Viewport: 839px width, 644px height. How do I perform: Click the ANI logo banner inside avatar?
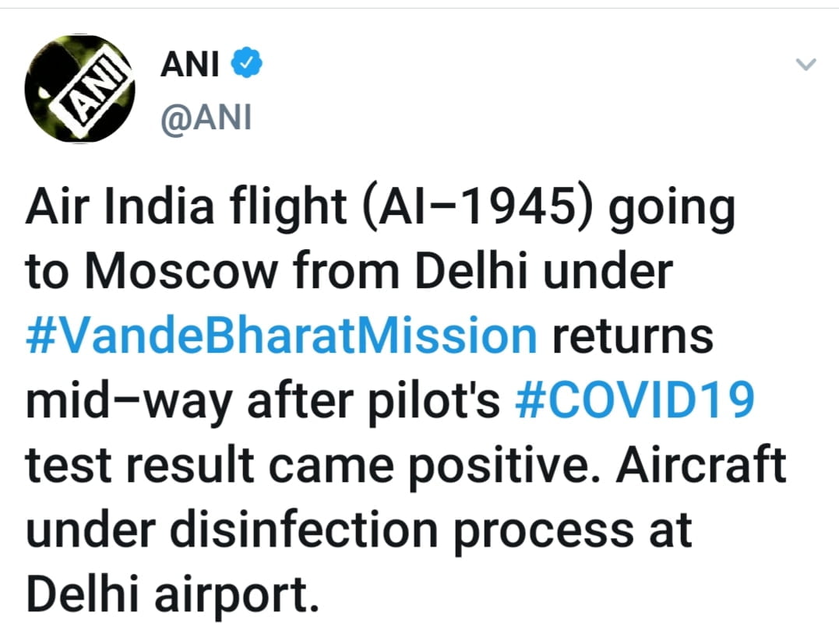(x=92, y=91)
